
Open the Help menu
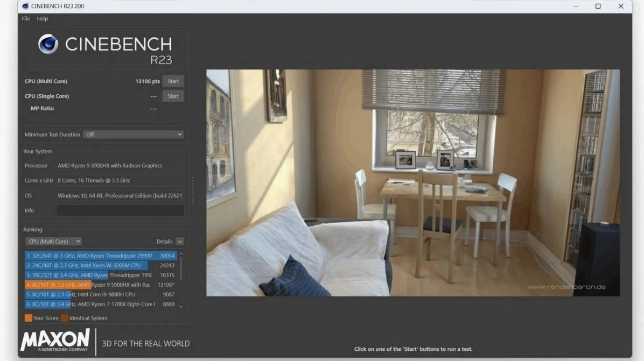click(42, 18)
